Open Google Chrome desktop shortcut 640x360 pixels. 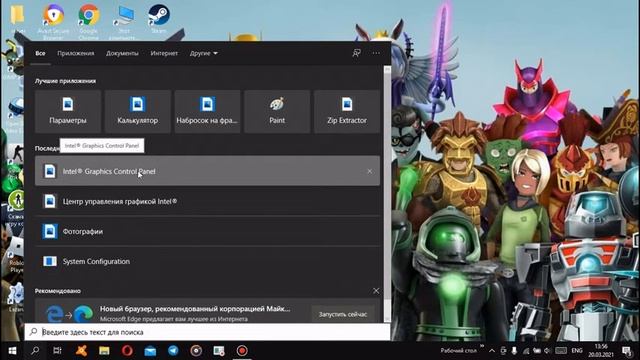[89, 21]
